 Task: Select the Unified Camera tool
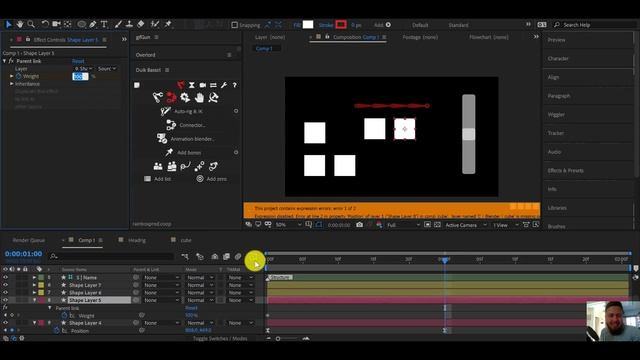click(x=56, y=24)
